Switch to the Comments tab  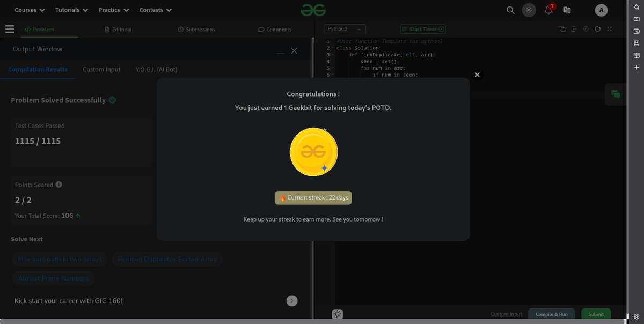[x=275, y=30]
